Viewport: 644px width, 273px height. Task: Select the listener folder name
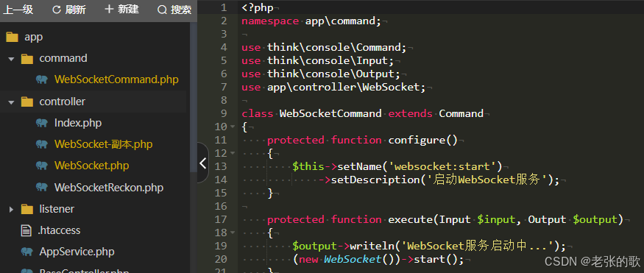(57, 209)
